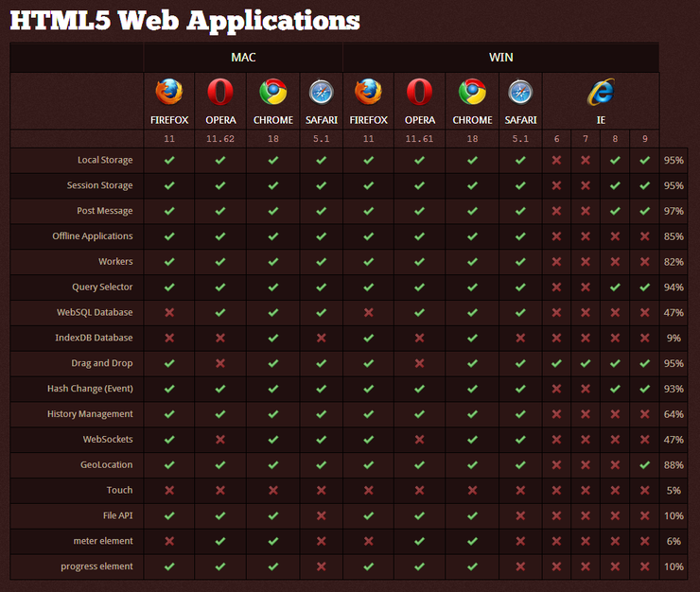
Task: Click progress element cross under Win Safari
Action: (x=520, y=566)
